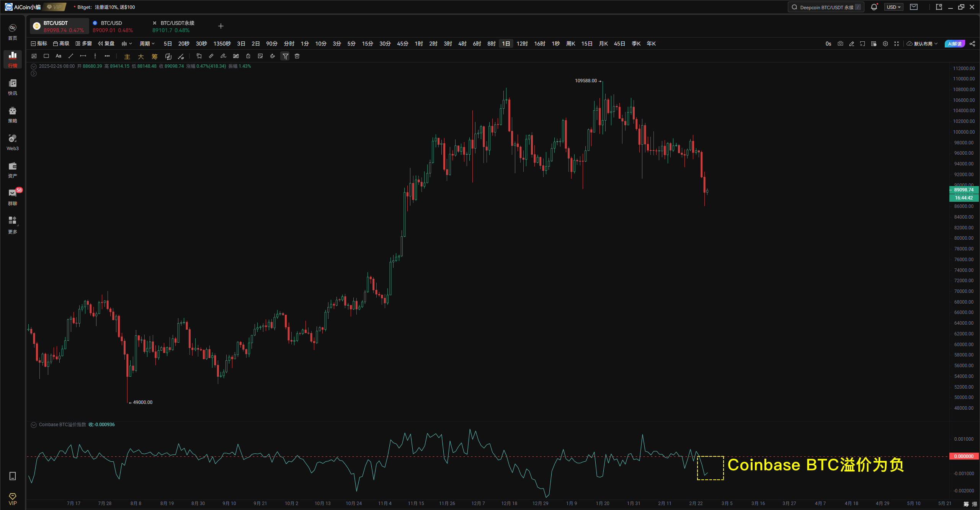Viewport: 980px width, 510px height.
Task: Toggle the filter funnel tool
Action: (x=286, y=56)
